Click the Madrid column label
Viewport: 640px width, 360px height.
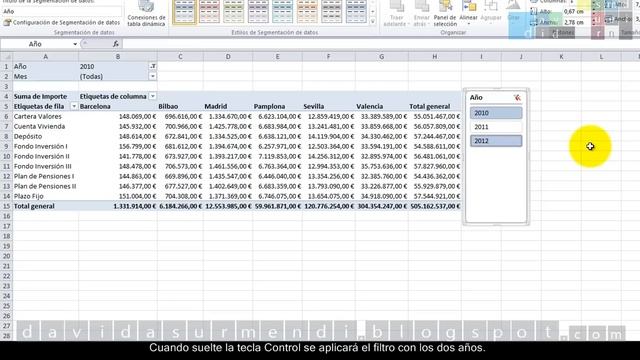(x=216, y=106)
